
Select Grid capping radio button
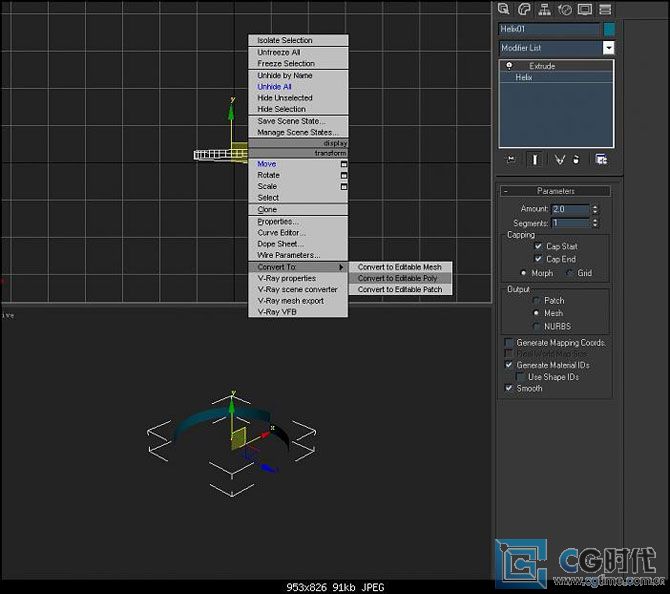[x=569, y=273]
